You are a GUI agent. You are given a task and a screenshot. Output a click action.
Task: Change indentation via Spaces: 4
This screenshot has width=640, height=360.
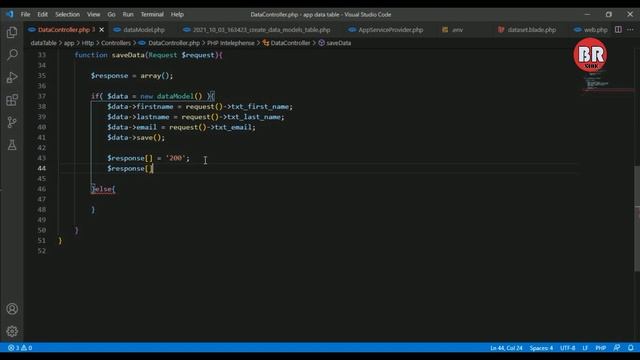tap(541, 348)
